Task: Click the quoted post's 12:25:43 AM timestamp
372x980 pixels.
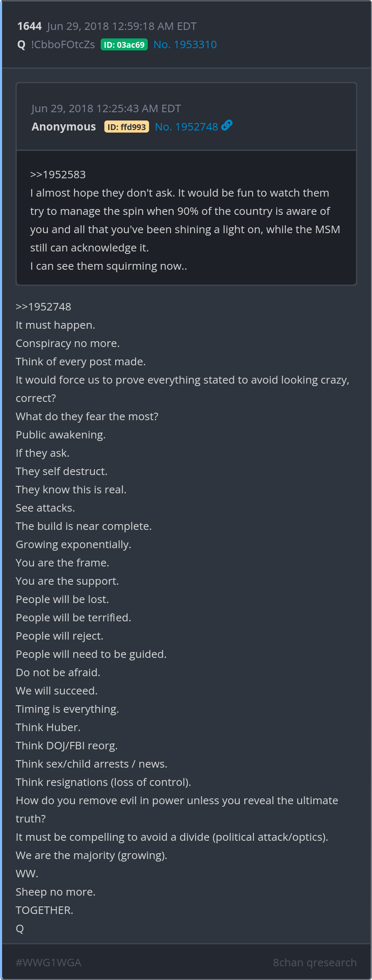Action: (106, 108)
